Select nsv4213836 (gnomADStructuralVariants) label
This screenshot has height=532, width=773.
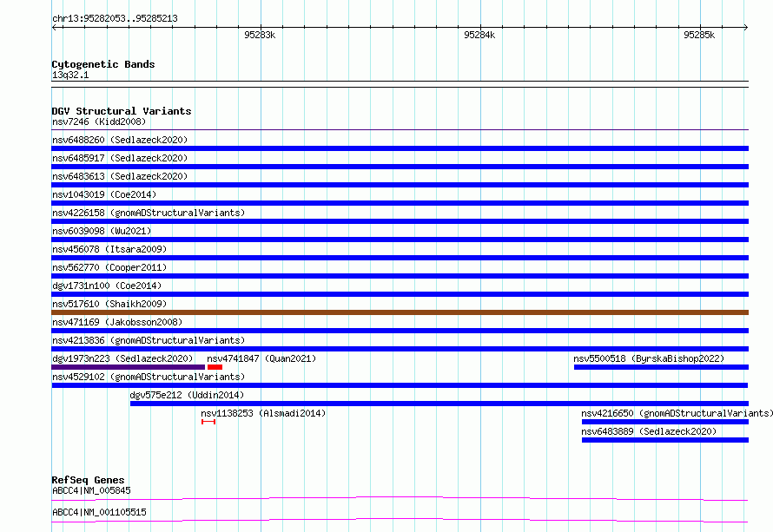pos(149,340)
